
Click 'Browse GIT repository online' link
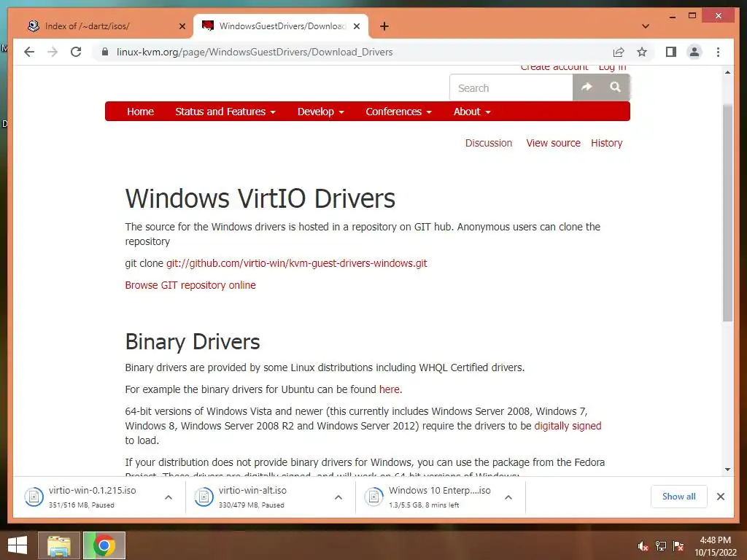[x=190, y=285]
